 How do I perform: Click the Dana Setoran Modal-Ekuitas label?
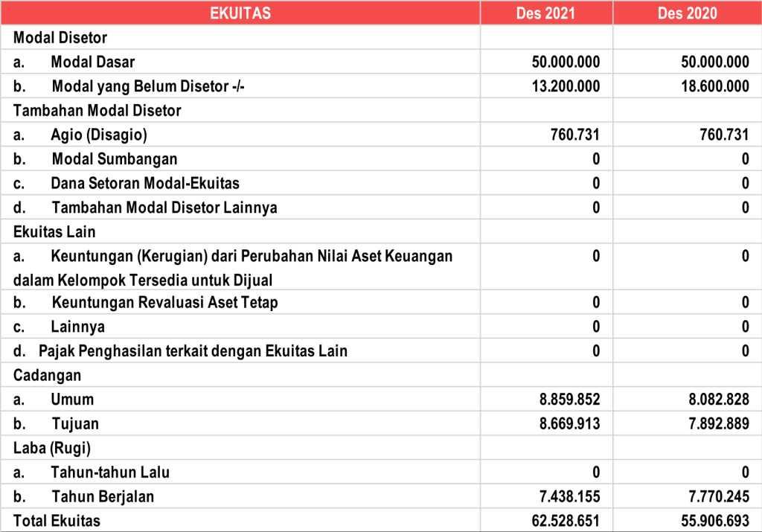(145, 183)
